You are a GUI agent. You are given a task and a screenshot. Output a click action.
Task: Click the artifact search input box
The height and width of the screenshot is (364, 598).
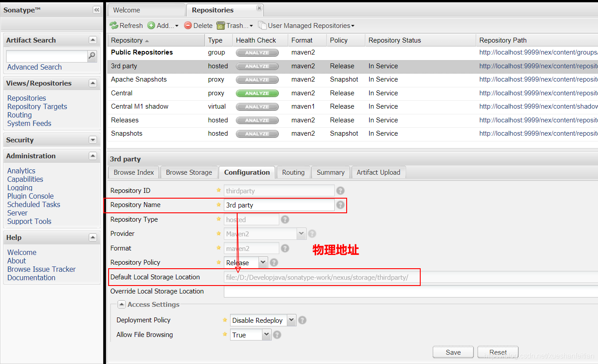click(47, 56)
